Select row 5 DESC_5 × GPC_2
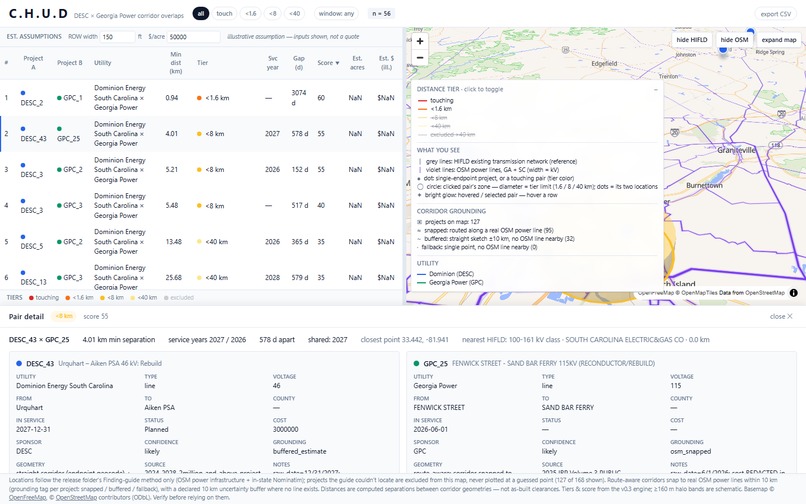Viewport: 806px width, 504px height. point(201,242)
